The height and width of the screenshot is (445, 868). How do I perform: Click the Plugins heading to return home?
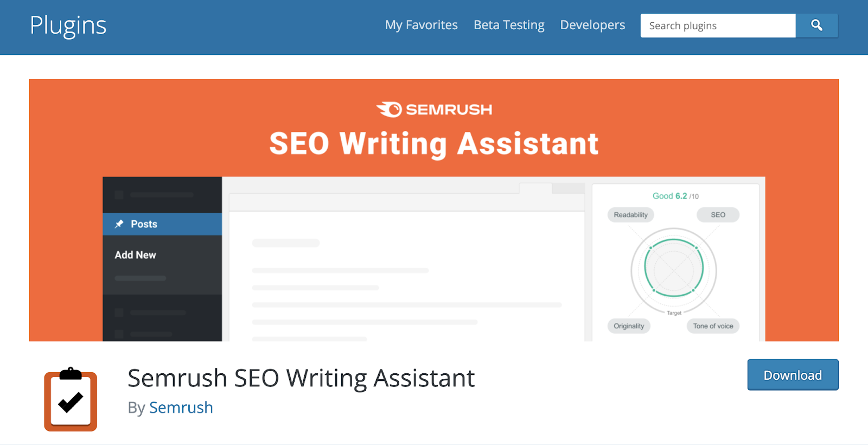click(68, 26)
